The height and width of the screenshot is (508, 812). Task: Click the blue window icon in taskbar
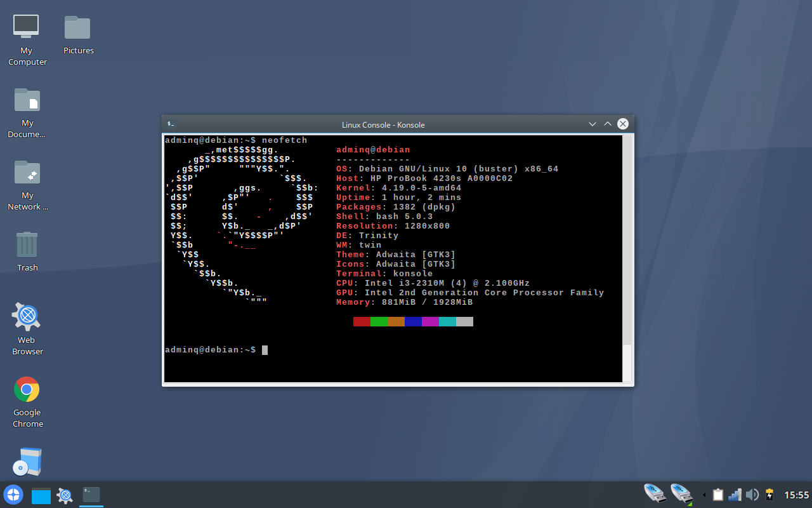[x=41, y=495]
